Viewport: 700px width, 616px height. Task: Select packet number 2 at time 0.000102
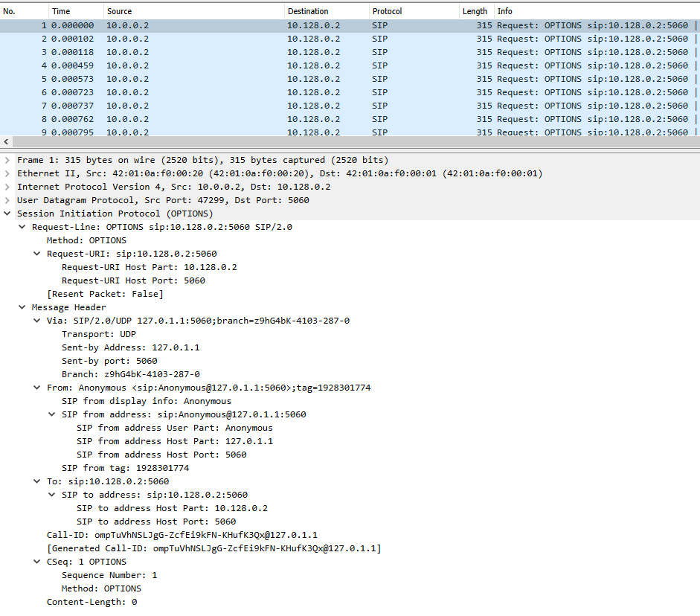(350, 39)
